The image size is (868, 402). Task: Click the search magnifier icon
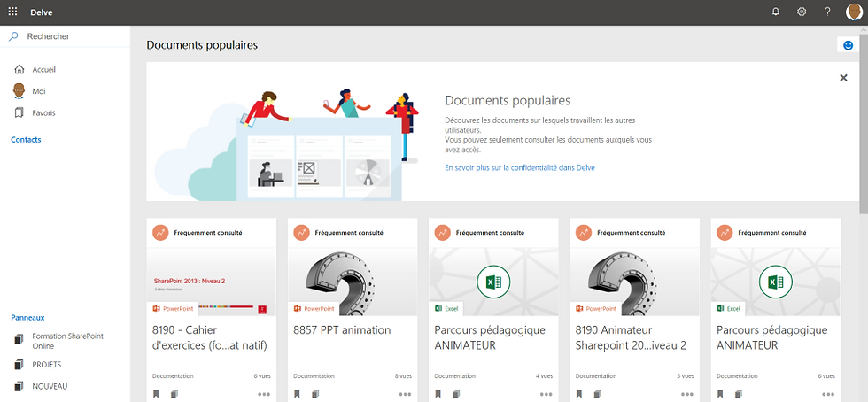13,36
